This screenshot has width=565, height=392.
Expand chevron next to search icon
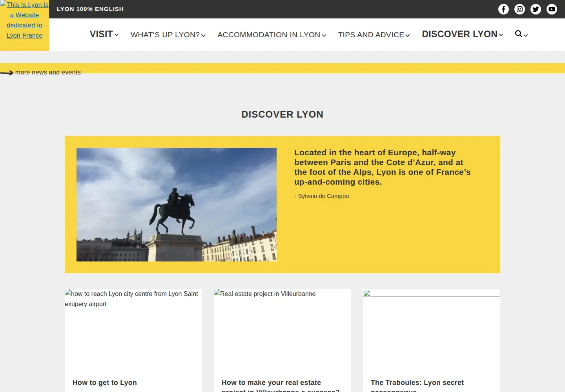(x=526, y=36)
